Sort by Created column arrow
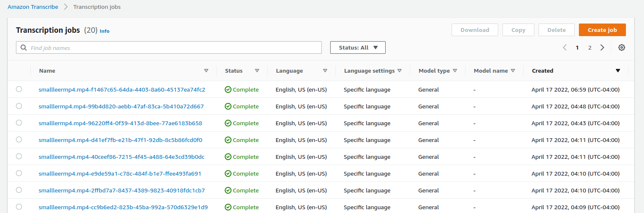Viewport: 644px width, 213px height. 618,71
